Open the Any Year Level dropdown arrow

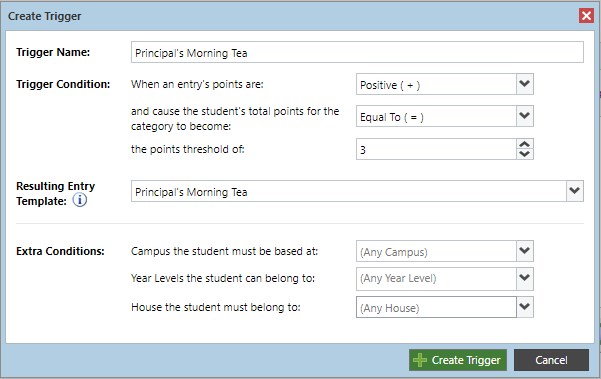click(x=525, y=278)
